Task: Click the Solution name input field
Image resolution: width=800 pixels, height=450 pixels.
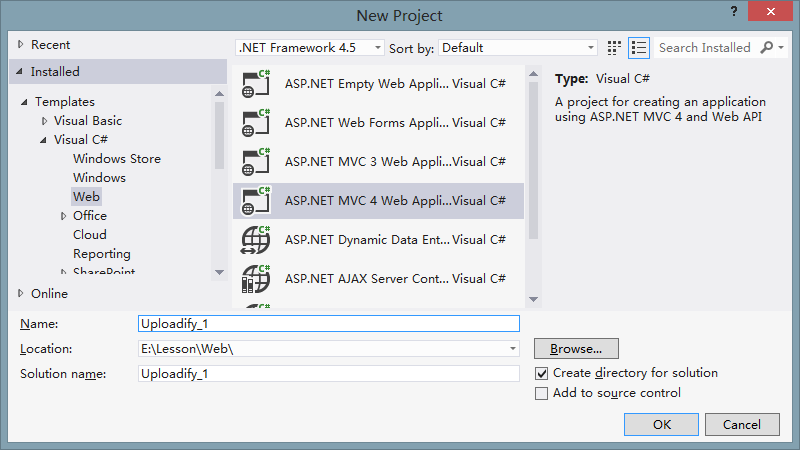Action: click(329, 374)
